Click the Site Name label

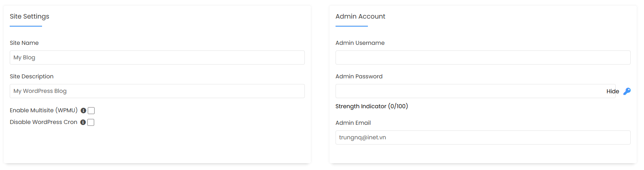(x=24, y=43)
